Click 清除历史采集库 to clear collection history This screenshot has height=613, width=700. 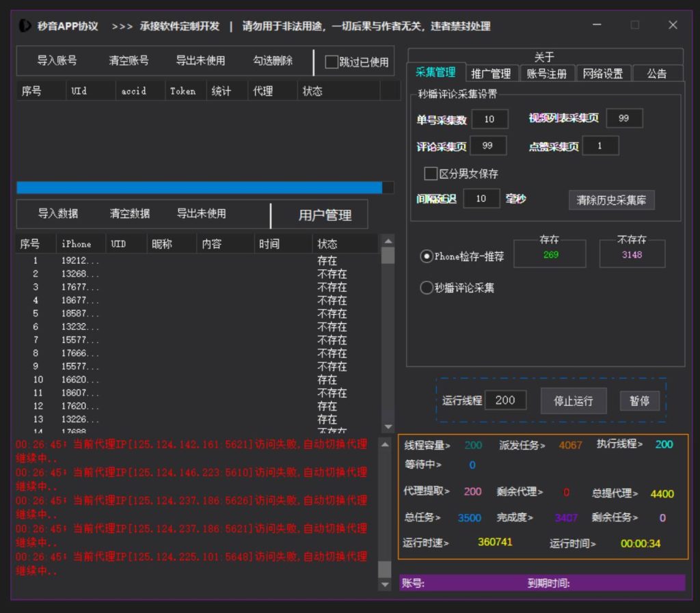click(x=611, y=200)
